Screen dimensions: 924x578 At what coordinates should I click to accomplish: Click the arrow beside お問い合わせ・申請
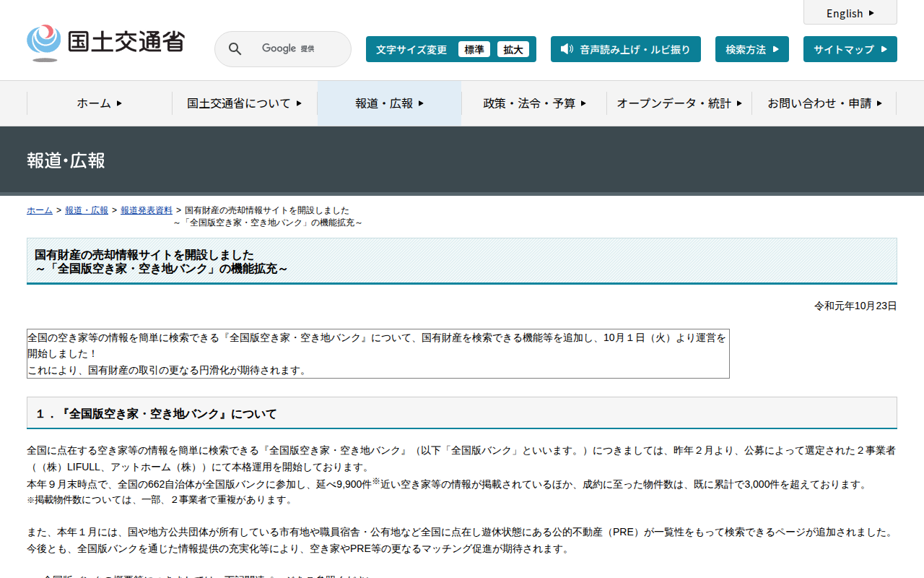[x=879, y=103]
